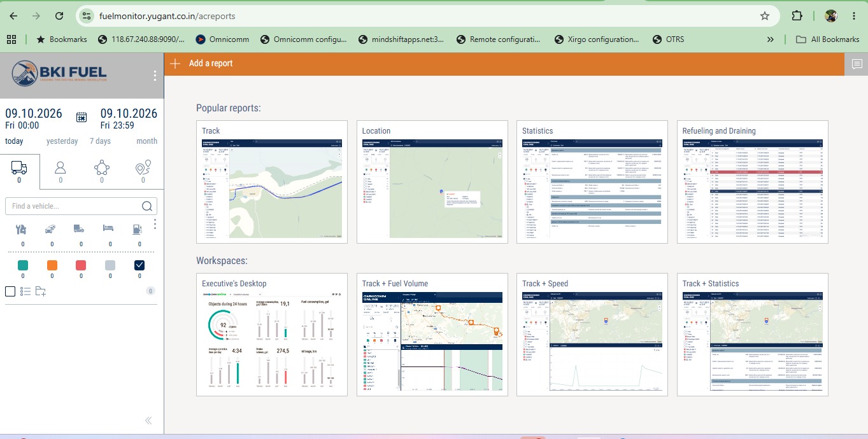Open the Chrome three-dot menu
The width and height of the screenshot is (868, 439).
[x=855, y=16]
